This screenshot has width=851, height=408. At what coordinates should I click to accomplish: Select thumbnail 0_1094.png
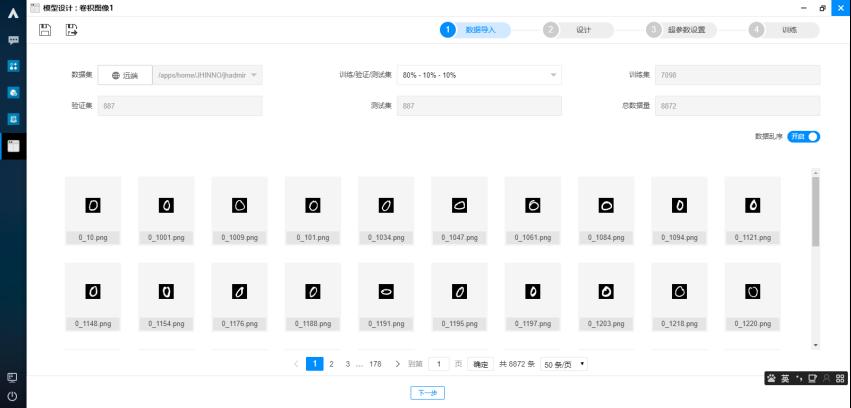click(679, 211)
